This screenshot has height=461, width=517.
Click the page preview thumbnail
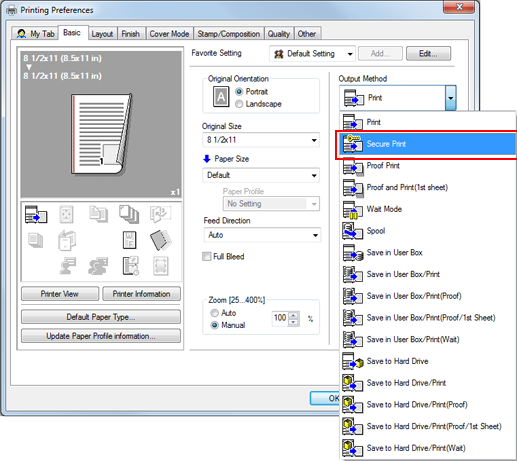click(x=101, y=133)
